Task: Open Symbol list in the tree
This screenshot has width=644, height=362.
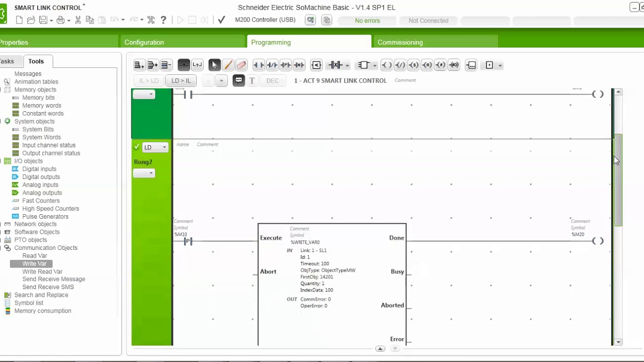Action: tap(29, 303)
